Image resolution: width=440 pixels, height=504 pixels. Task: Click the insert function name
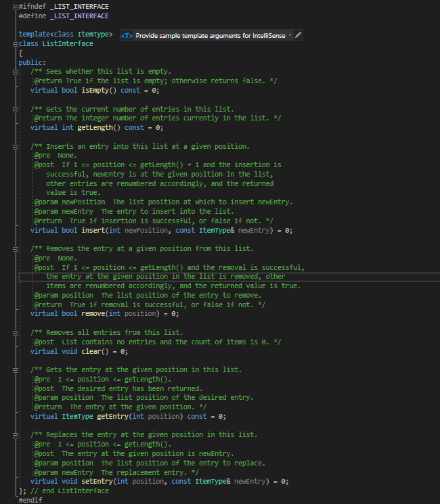[x=93, y=230]
